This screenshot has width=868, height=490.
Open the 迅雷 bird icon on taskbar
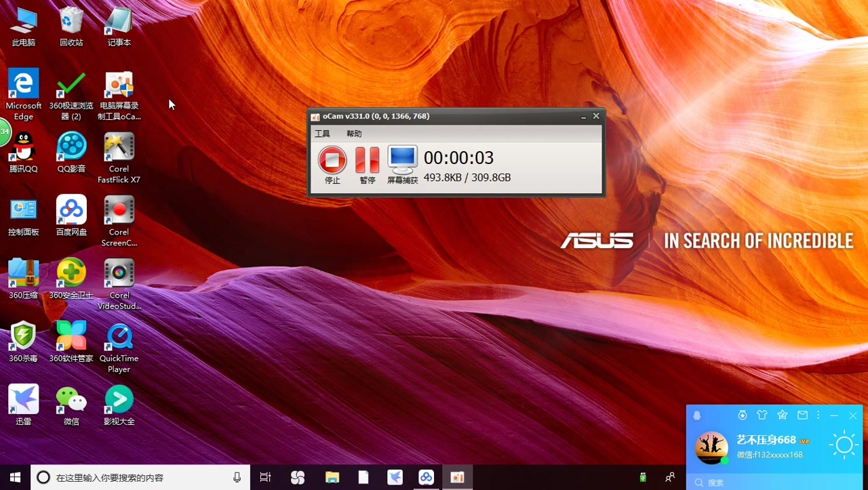coord(395,477)
